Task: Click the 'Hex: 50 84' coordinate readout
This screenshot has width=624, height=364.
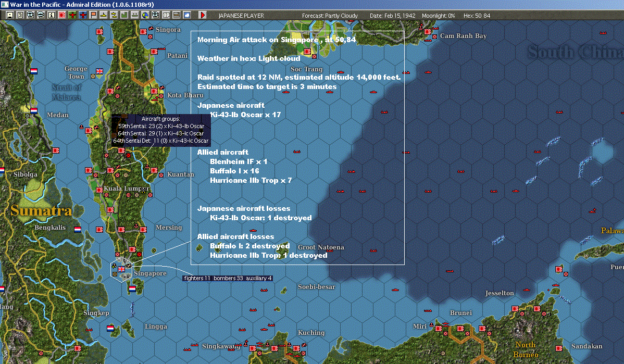Action: coord(477,16)
